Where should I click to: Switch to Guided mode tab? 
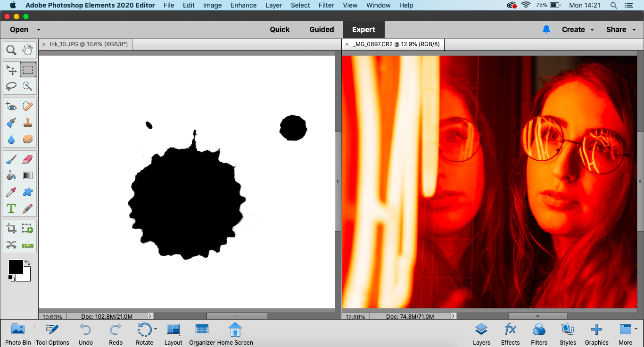tap(322, 29)
